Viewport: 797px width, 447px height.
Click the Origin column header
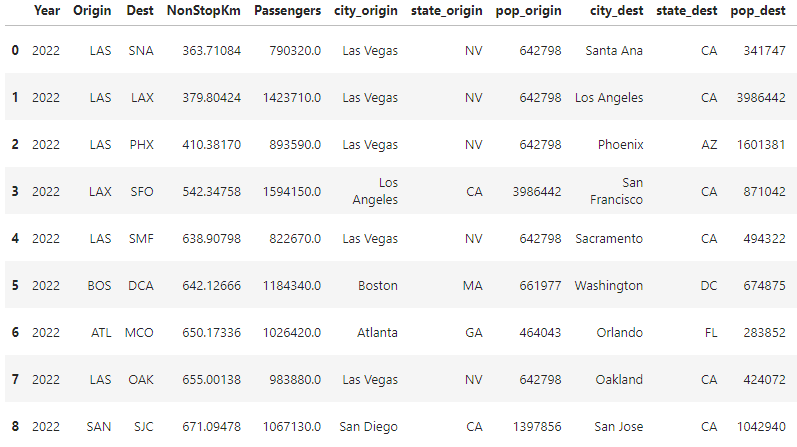tap(92, 11)
